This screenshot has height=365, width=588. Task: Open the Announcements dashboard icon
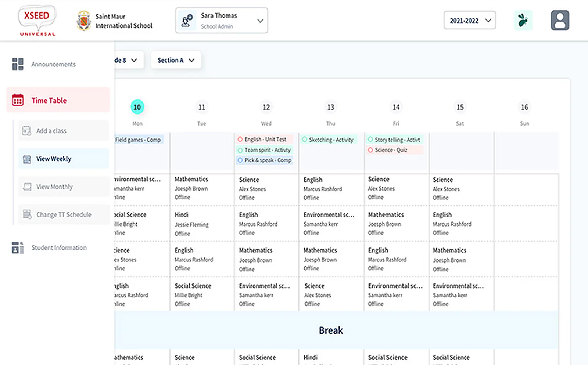coord(18,64)
